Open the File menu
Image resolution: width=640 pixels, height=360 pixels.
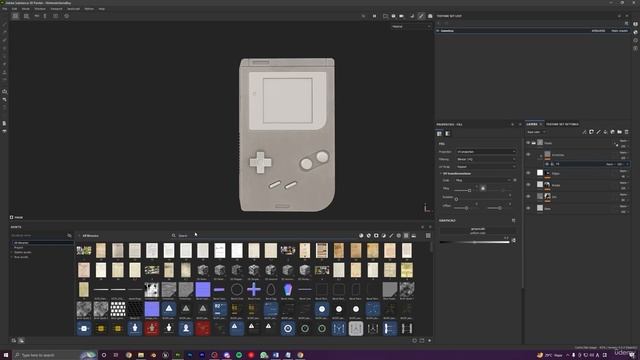(4, 9)
